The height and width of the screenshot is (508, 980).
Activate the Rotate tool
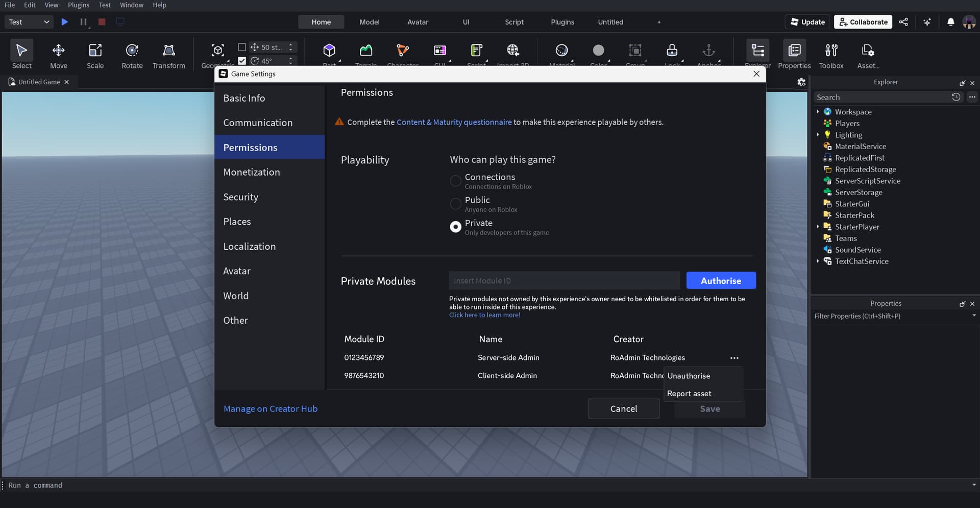click(132, 55)
